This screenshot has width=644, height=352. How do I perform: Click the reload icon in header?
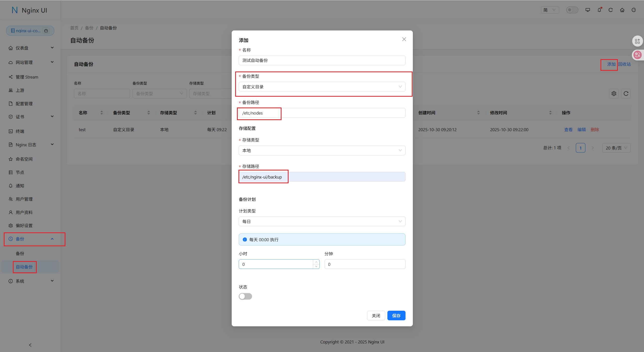pos(611,10)
